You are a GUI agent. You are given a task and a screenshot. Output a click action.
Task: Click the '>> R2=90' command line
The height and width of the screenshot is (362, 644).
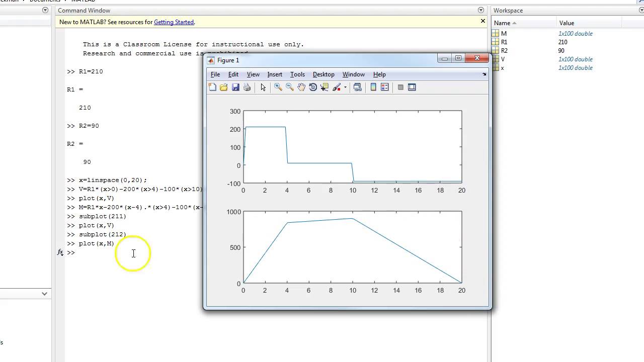click(x=83, y=126)
